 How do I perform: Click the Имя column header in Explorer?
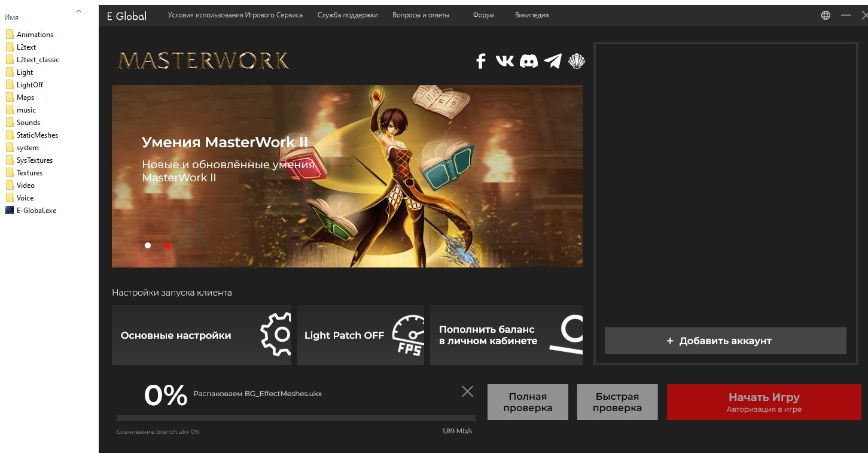coord(11,17)
